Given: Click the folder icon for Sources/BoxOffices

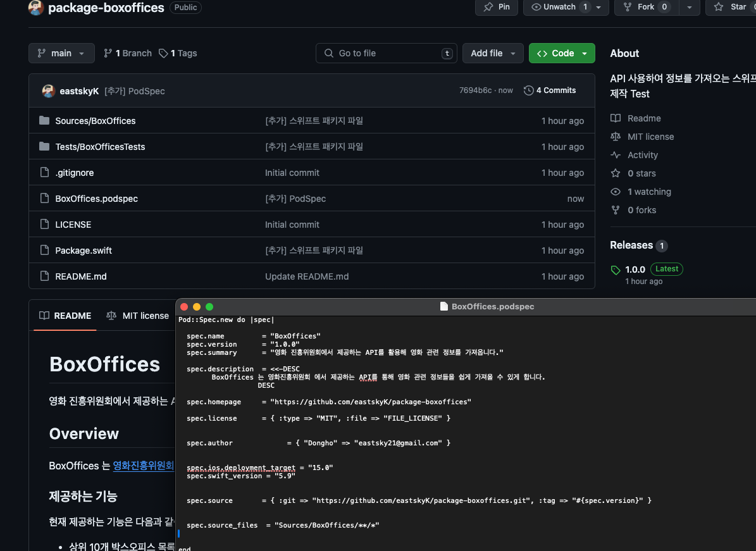Looking at the screenshot, I should pos(44,121).
